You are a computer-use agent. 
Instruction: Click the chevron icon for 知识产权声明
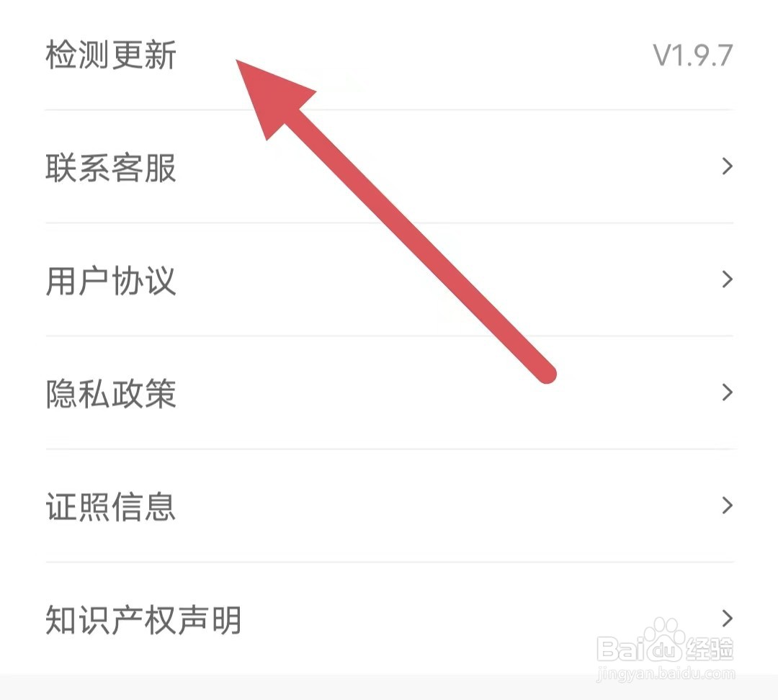pyautogui.click(x=727, y=618)
